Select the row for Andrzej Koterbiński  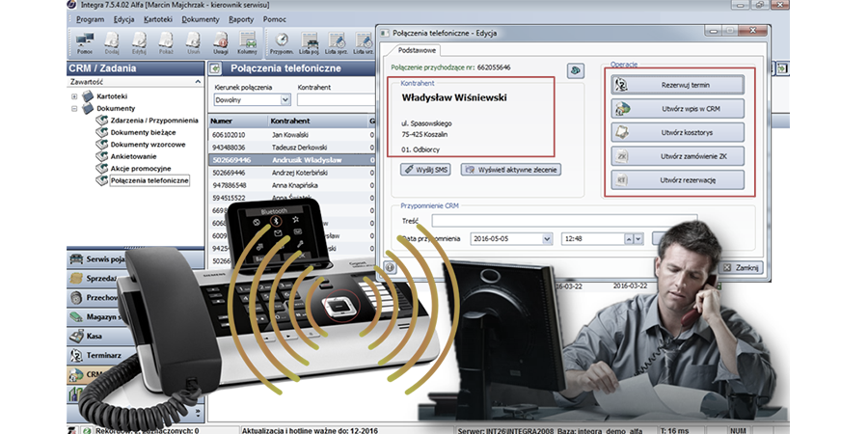[292, 173]
